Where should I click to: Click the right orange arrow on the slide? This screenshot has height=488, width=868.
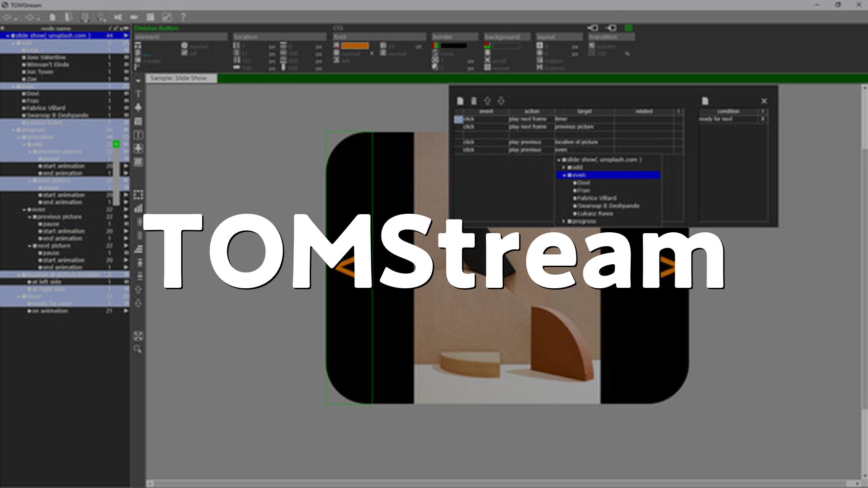point(667,267)
